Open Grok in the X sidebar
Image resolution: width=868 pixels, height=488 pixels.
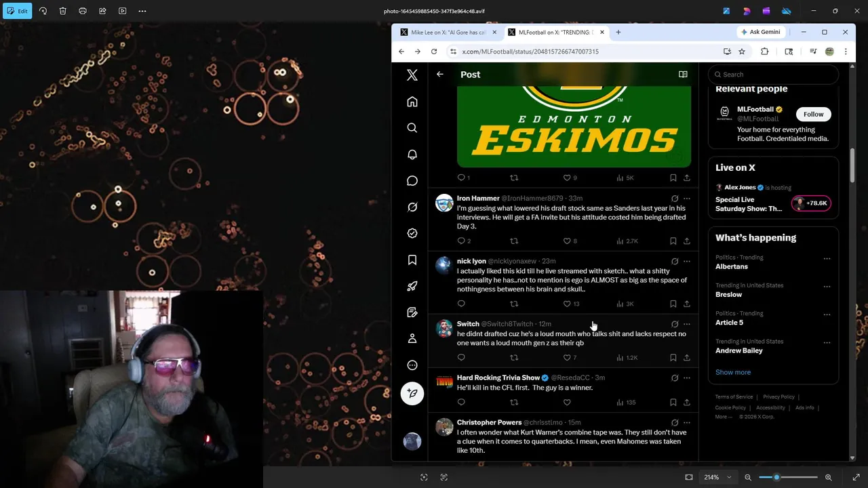coord(412,207)
